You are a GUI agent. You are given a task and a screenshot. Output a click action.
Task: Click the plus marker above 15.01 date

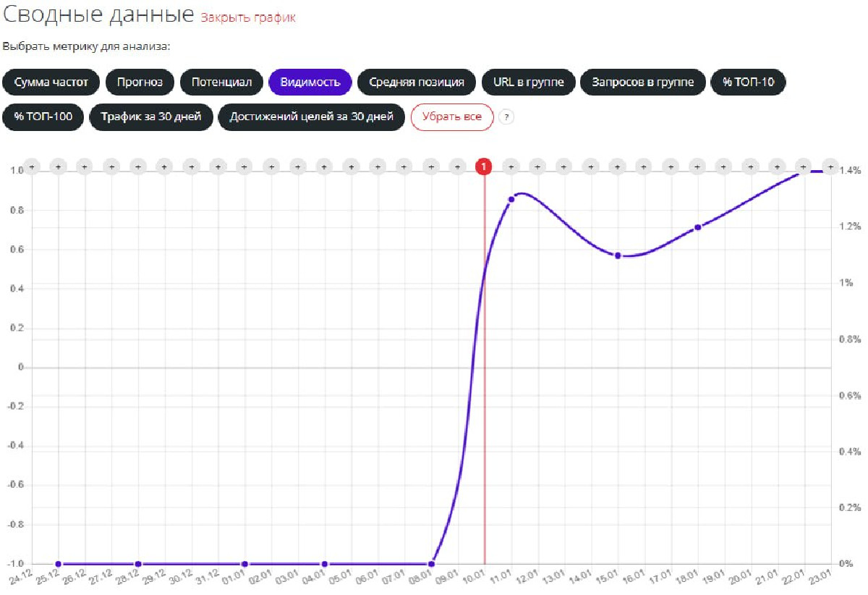(x=617, y=166)
